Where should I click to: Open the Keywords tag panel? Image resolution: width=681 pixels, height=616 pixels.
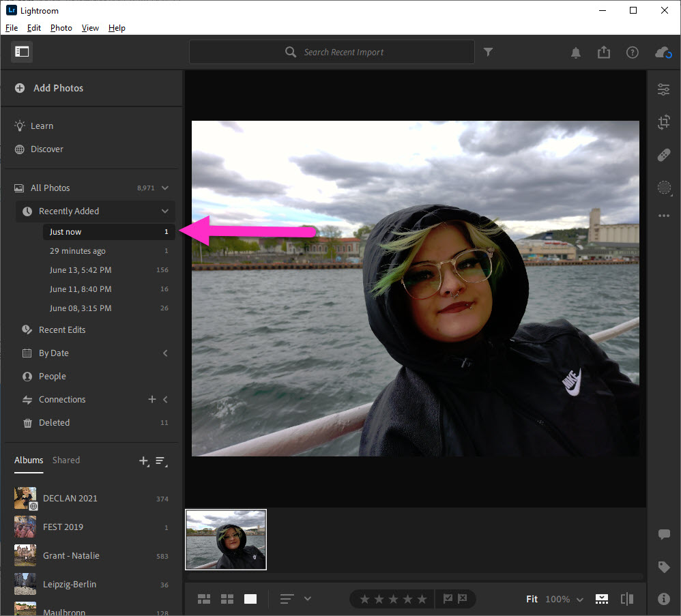tap(664, 567)
